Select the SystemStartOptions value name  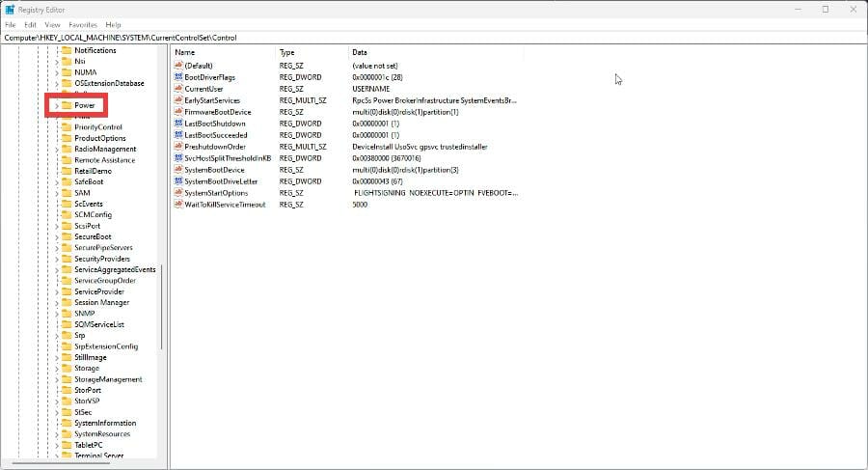[216, 193]
